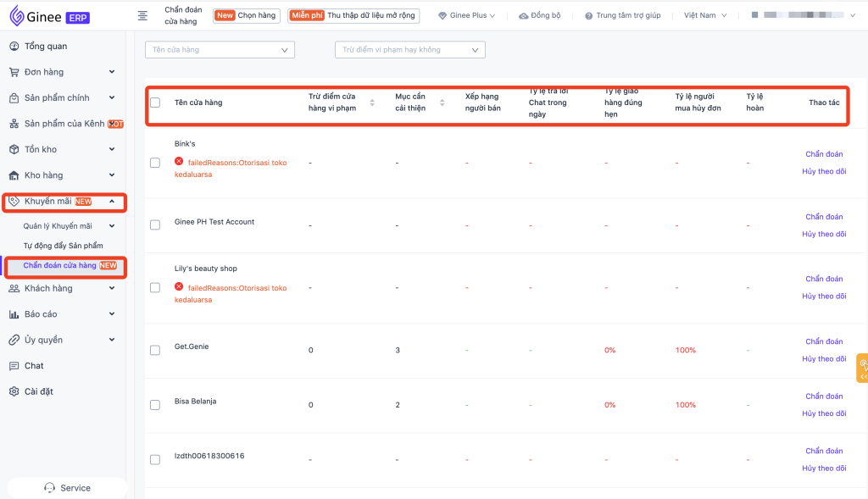The width and height of the screenshot is (868, 499).
Task: Click the Xếp hạng người bán column header
Action: pos(482,103)
